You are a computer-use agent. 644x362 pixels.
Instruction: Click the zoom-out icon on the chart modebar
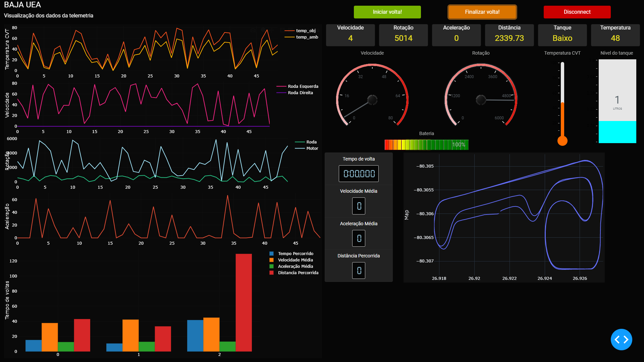[x=290, y=30]
